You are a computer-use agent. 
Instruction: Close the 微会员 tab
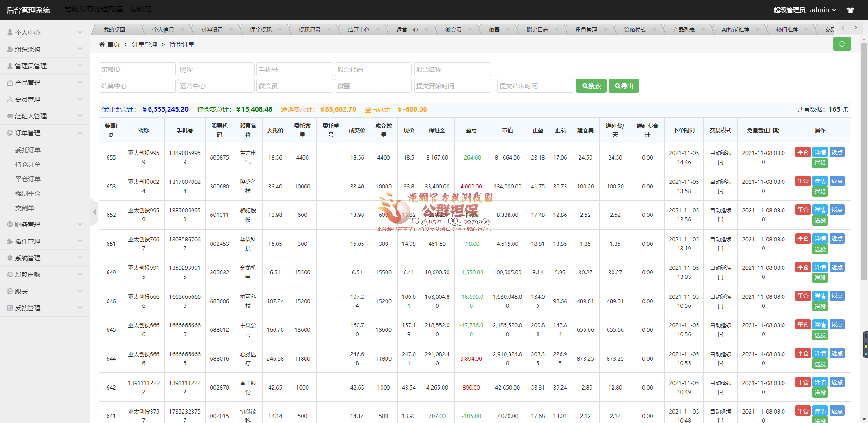470,29
